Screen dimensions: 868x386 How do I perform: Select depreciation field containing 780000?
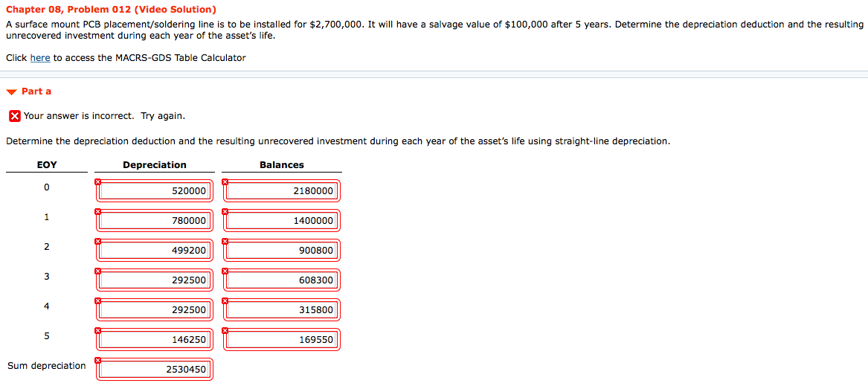[155, 221]
